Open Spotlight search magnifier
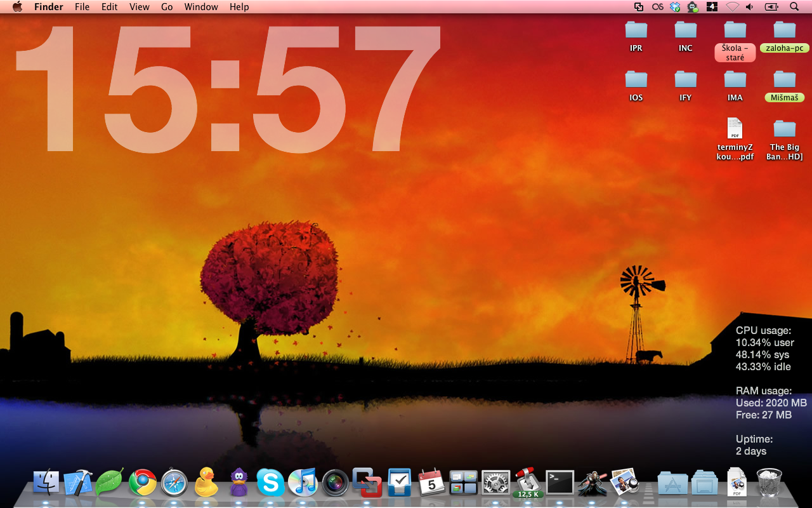The height and width of the screenshot is (508, 812). (794, 7)
